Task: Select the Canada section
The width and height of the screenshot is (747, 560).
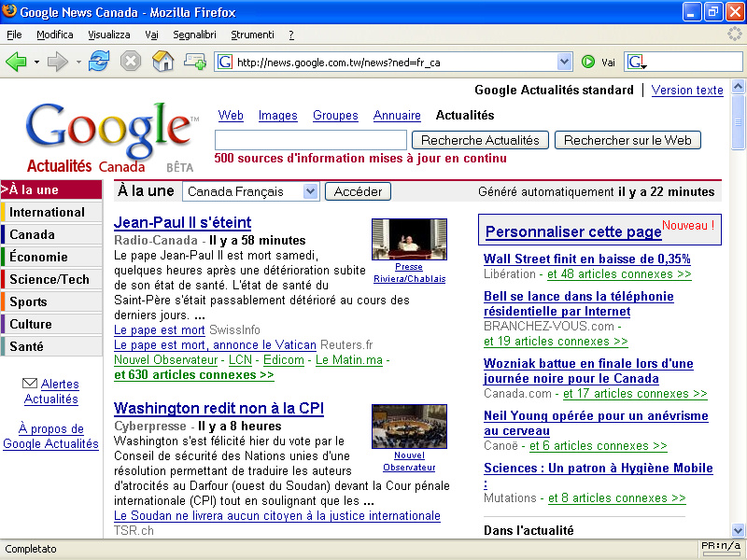Action: pos(51,234)
